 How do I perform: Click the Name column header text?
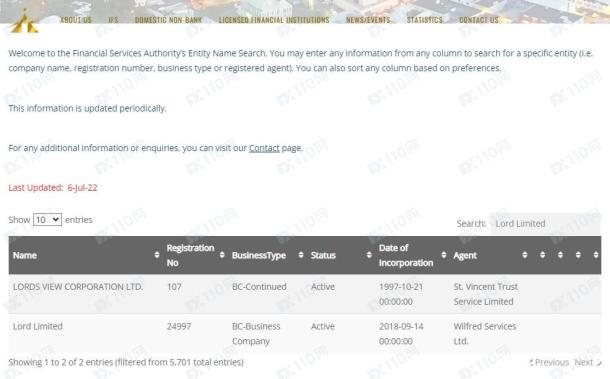click(x=25, y=256)
